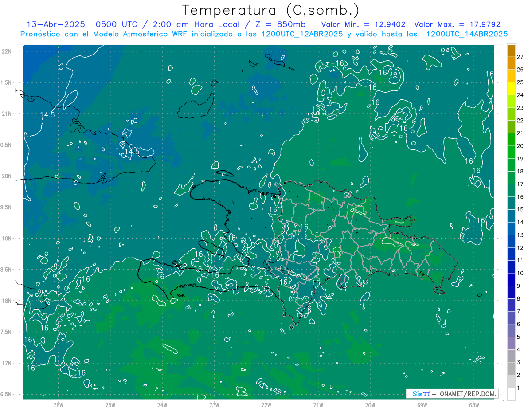Image resolution: width=532 pixels, height=411 pixels.
Task: Click the legend scale value "9"
Action: pos(519,286)
